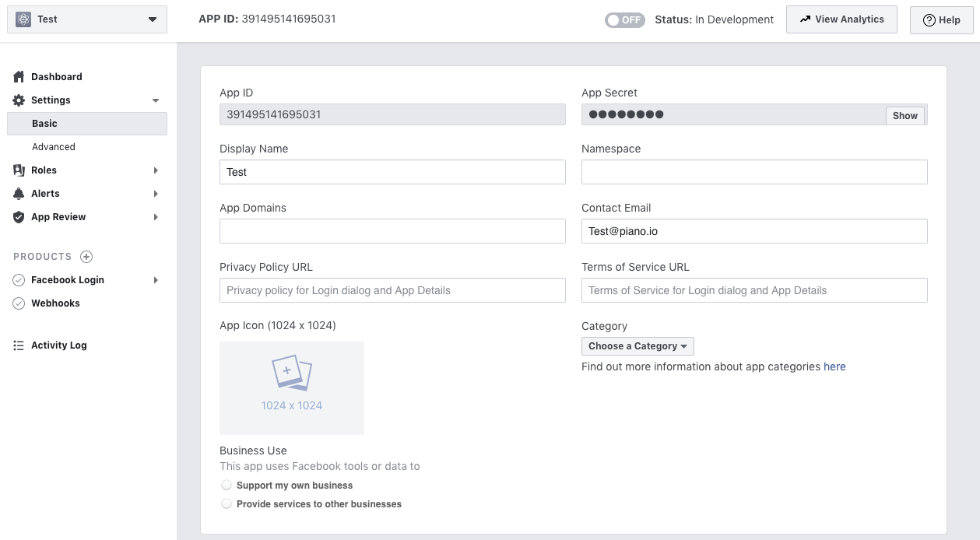
Task: Open the Test app selector dropdown
Action: click(87, 19)
